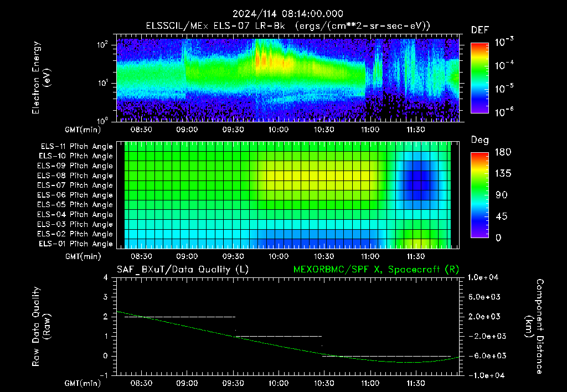
Task: Click 10:00 time label under the spectrogram
Action: pos(279,130)
